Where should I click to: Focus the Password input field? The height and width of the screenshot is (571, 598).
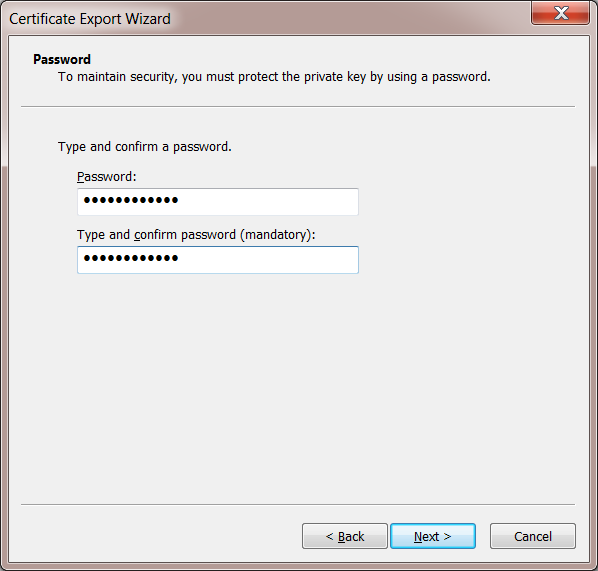tap(218, 202)
